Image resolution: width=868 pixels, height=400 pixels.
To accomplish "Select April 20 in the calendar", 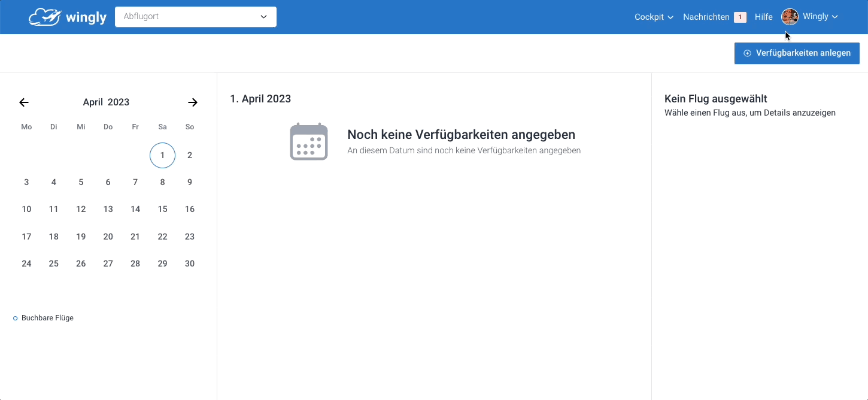I will [108, 237].
